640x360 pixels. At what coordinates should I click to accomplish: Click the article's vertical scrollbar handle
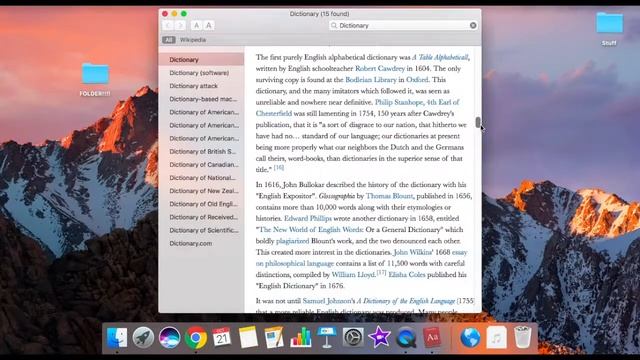478,122
